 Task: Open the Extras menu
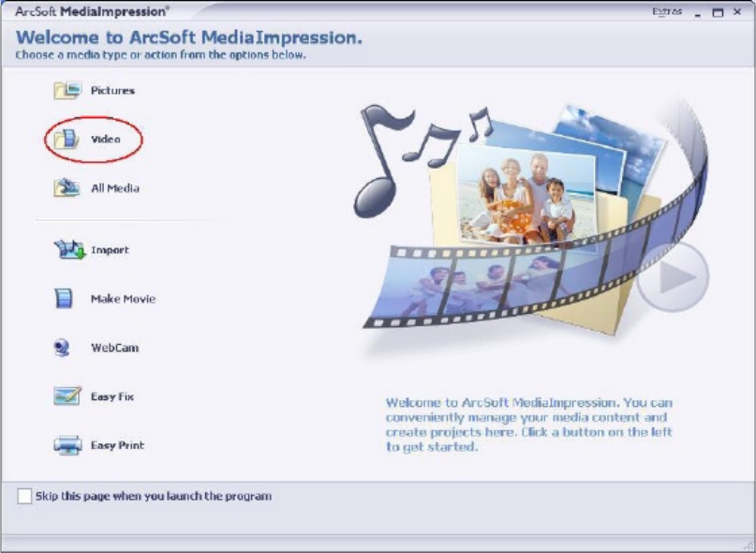[x=667, y=11]
